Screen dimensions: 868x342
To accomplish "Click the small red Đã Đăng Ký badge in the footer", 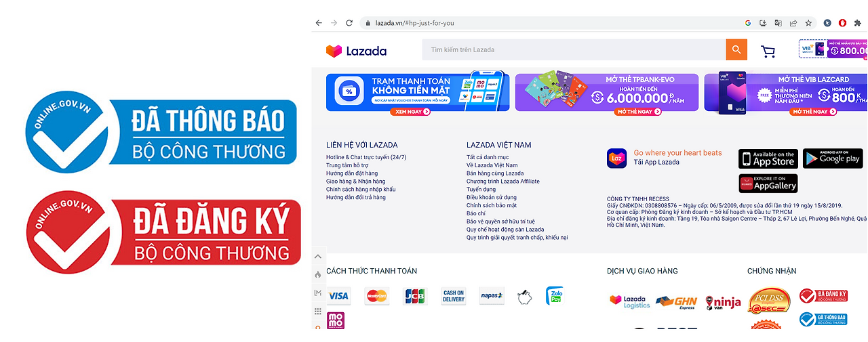I will (x=823, y=296).
